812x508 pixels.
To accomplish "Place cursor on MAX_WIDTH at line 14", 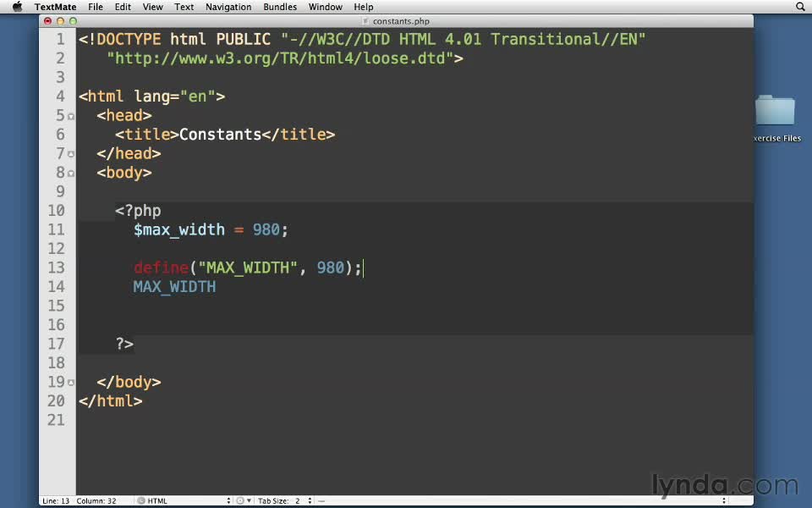I will point(174,287).
